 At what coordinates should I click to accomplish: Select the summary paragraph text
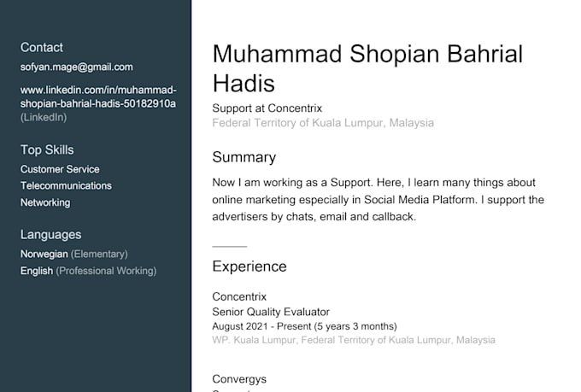379,200
